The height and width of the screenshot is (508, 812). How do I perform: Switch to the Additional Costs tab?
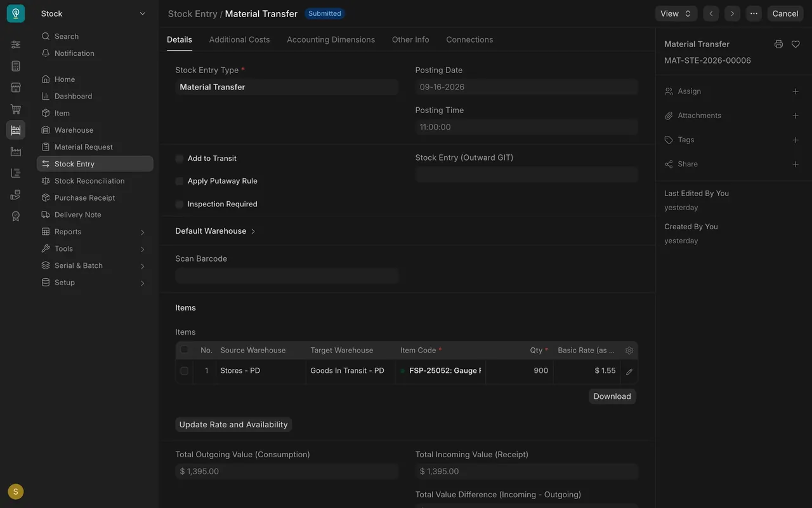tap(240, 39)
